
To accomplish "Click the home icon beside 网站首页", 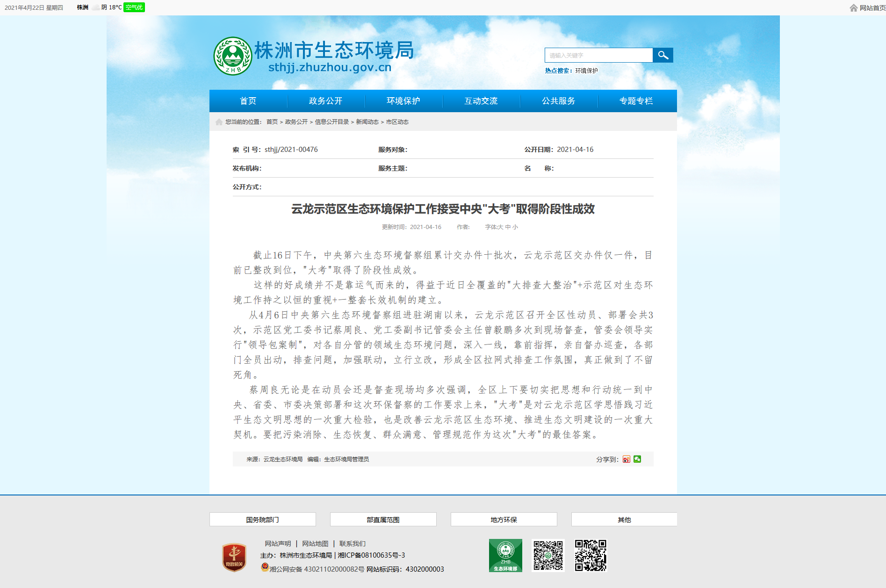I will pyautogui.click(x=853, y=8).
